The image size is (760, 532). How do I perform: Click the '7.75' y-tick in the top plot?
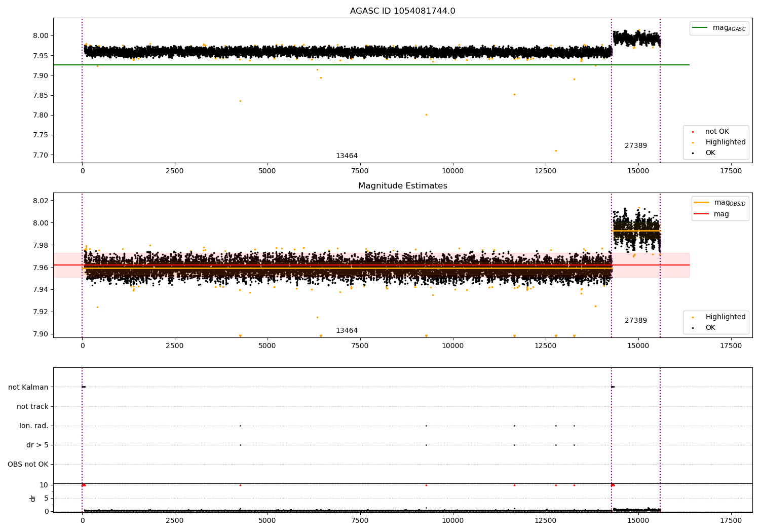tap(42, 135)
